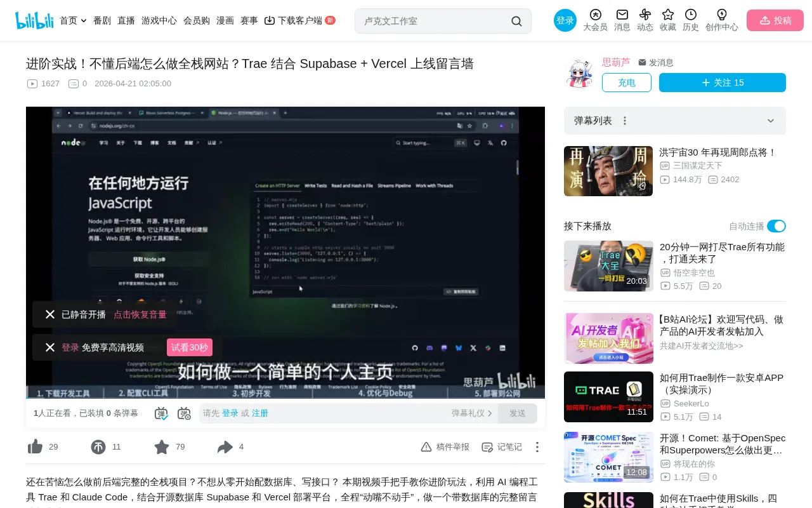Viewport: 812px width, 508px height.
Task: Open the more options vertical dots below video
Action: [x=537, y=447]
